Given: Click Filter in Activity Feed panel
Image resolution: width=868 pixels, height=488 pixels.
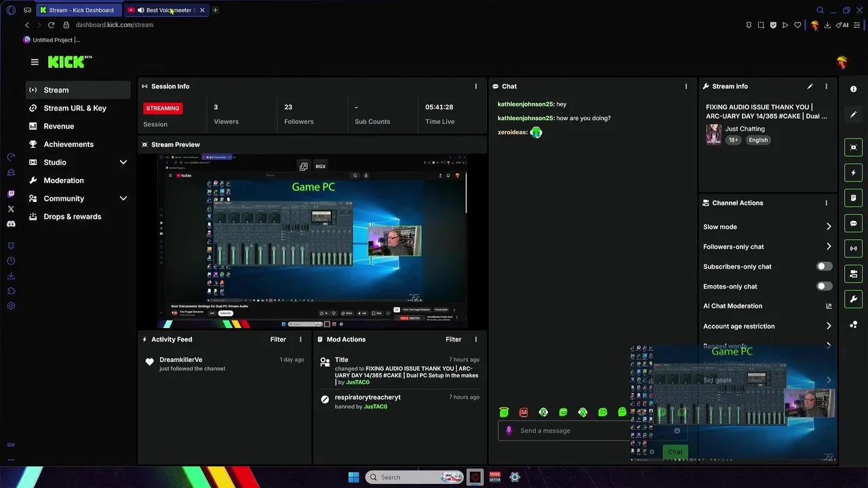Looking at the screenshot, I should pos(278,339).
